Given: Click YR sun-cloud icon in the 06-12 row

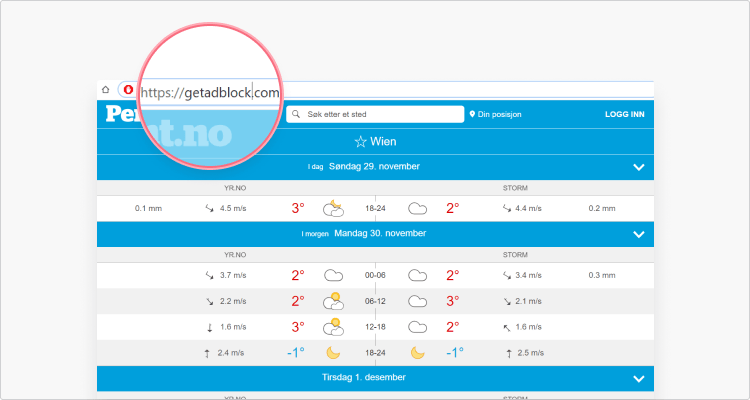Looking at the screenshot, I should pyautogui.click(x=333, y=301).
